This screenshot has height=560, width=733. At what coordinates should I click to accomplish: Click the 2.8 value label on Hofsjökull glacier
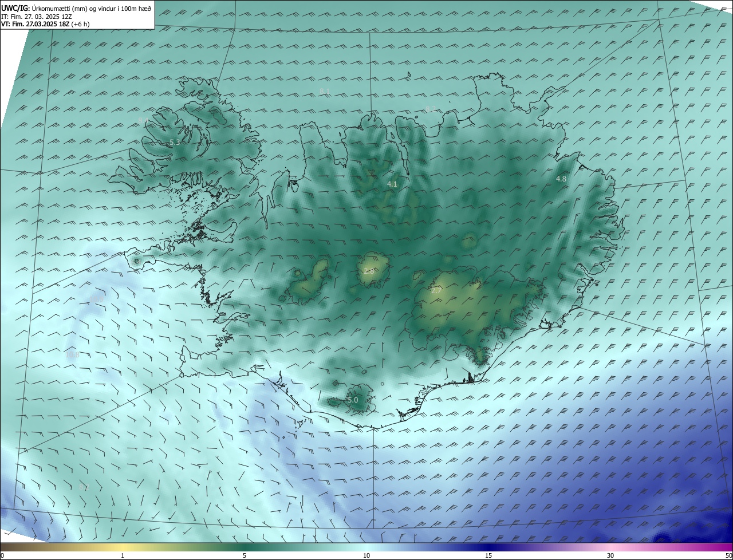click(368, 271)
